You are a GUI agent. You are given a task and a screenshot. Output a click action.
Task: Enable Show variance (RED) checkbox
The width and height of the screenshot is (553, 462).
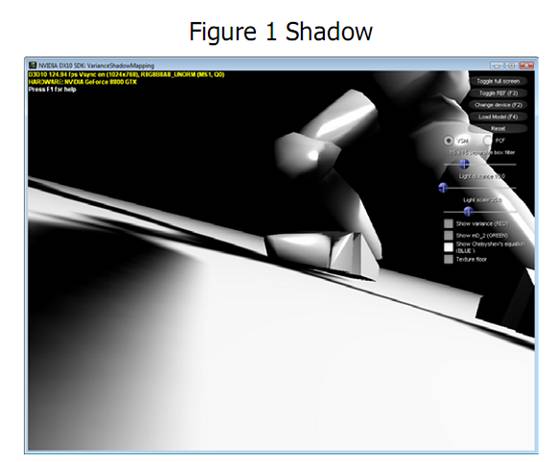(x=448, y=224)
